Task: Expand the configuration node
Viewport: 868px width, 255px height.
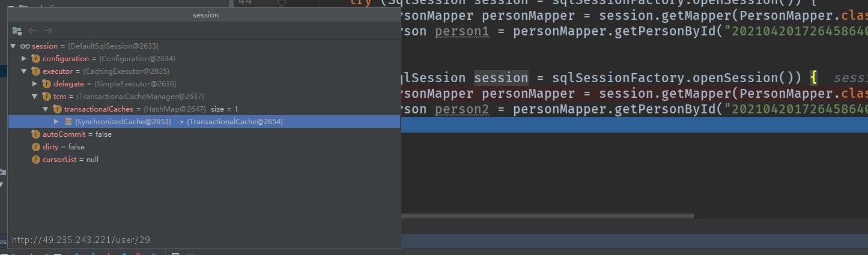Action: pyautogui.click(x=24, y=59)
